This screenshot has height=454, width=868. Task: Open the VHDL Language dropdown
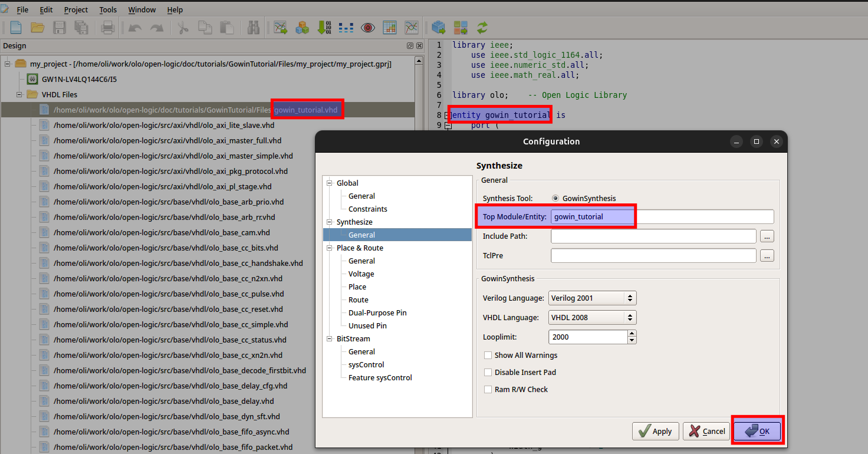592,317
